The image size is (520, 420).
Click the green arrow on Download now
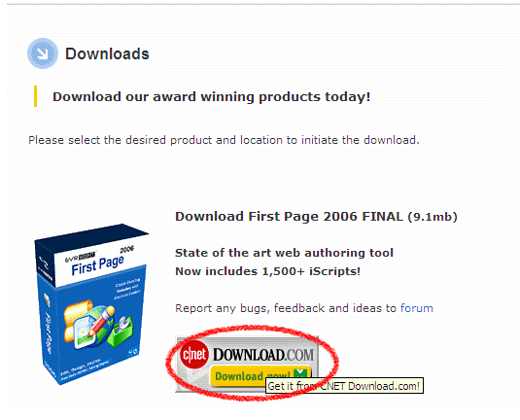300,373
